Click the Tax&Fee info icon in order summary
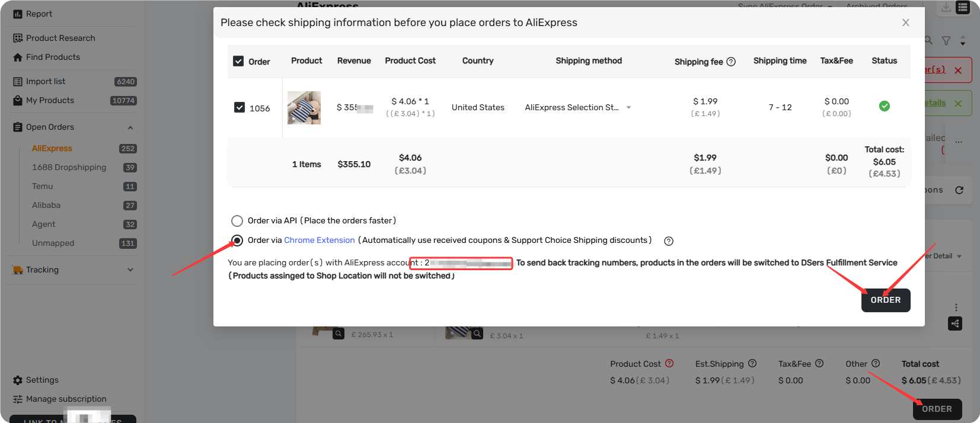The image size is (980, 423). [x=819, y=363]
